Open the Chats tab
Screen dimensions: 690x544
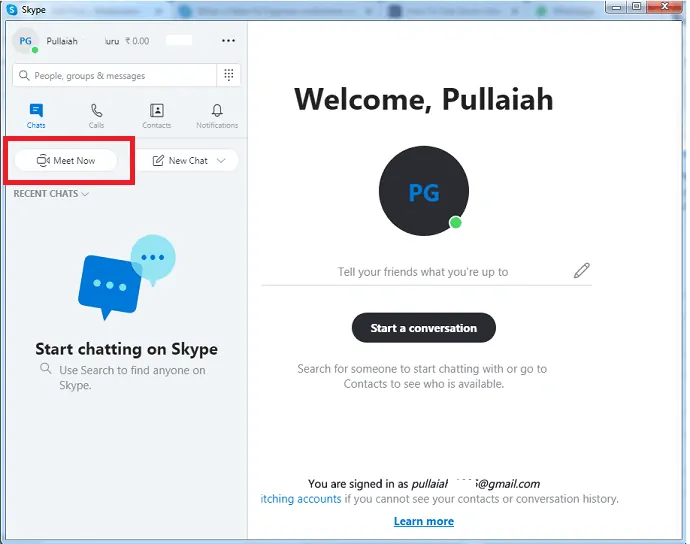point(36,116)
